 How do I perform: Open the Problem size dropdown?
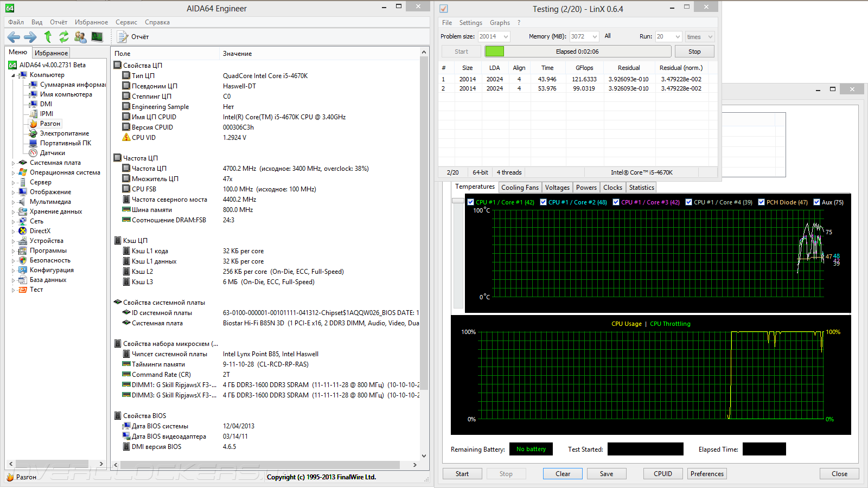point(506,37)
